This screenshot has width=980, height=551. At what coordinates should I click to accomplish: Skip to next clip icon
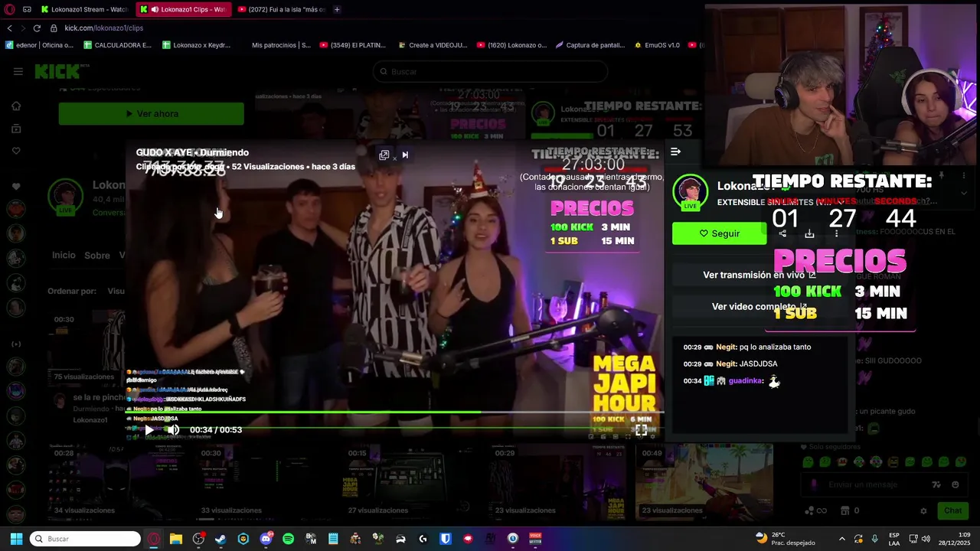pos(405,155)
